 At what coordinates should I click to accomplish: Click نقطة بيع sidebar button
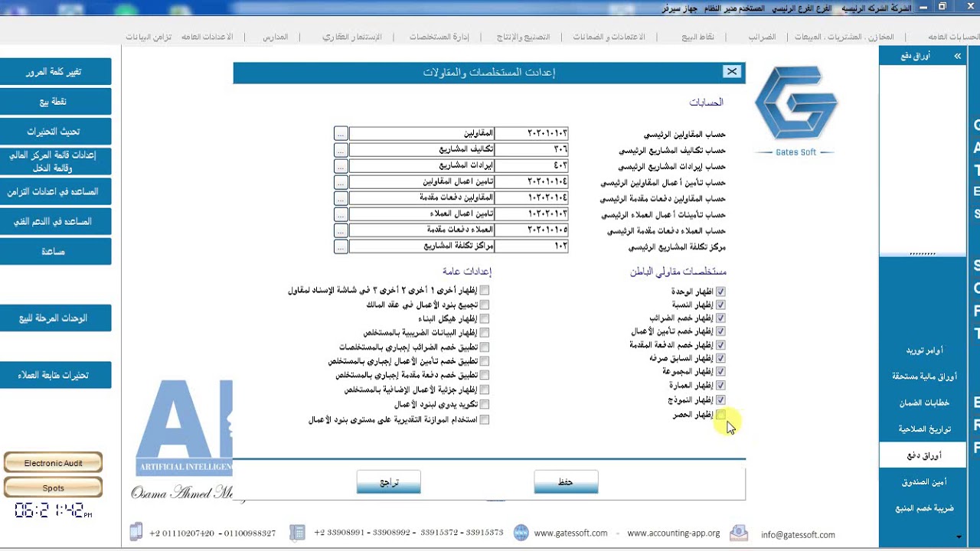[x=54, y=101]
